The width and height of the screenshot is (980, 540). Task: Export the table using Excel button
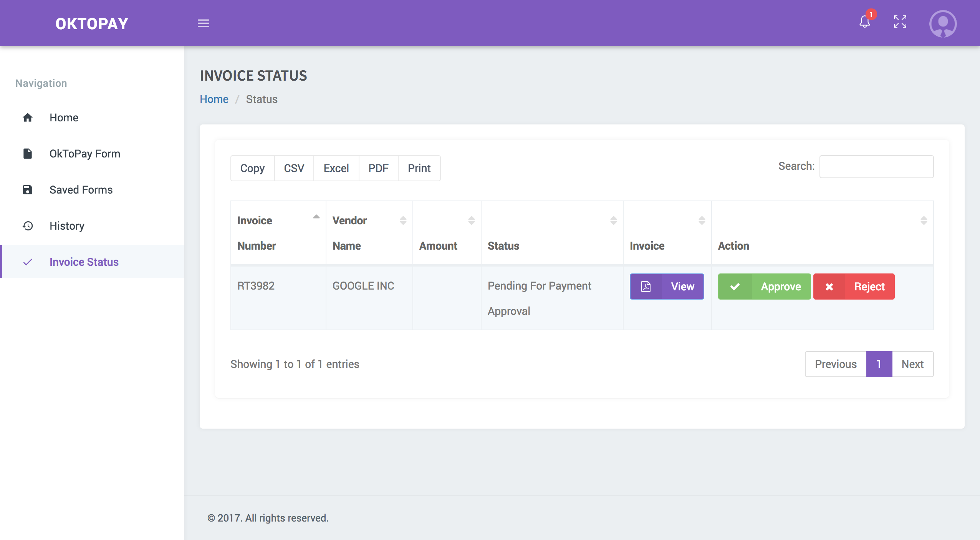coord(336,168)
